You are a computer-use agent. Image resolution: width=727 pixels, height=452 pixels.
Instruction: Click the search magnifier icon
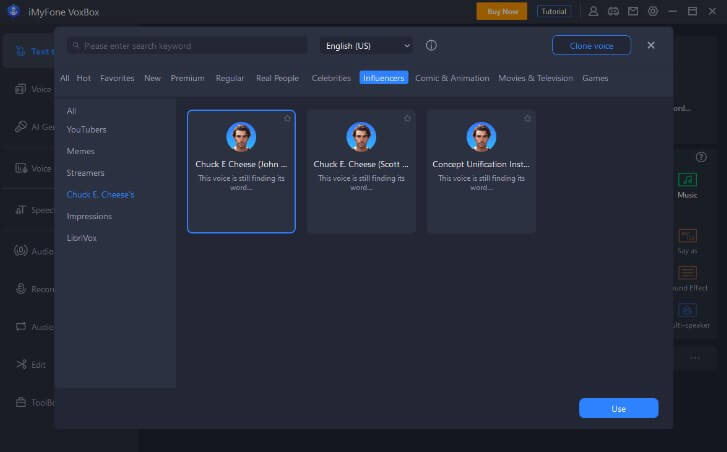click(x=76, y=45)
